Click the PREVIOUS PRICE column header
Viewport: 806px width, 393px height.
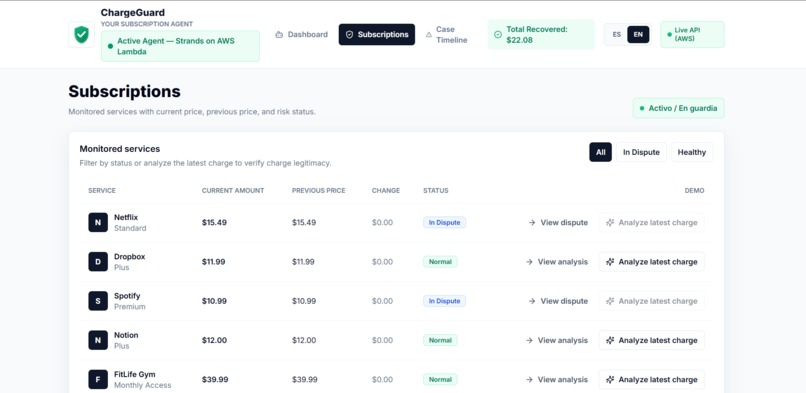click(x=319, y=191)
